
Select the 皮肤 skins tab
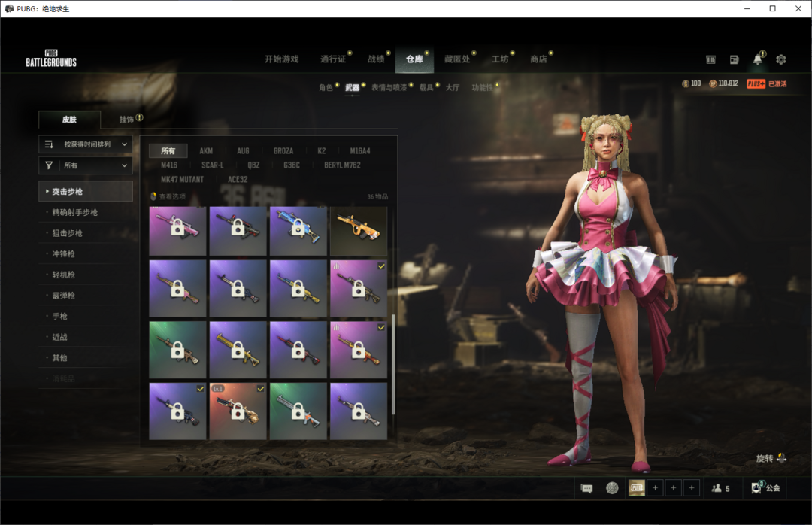(69, 120)
